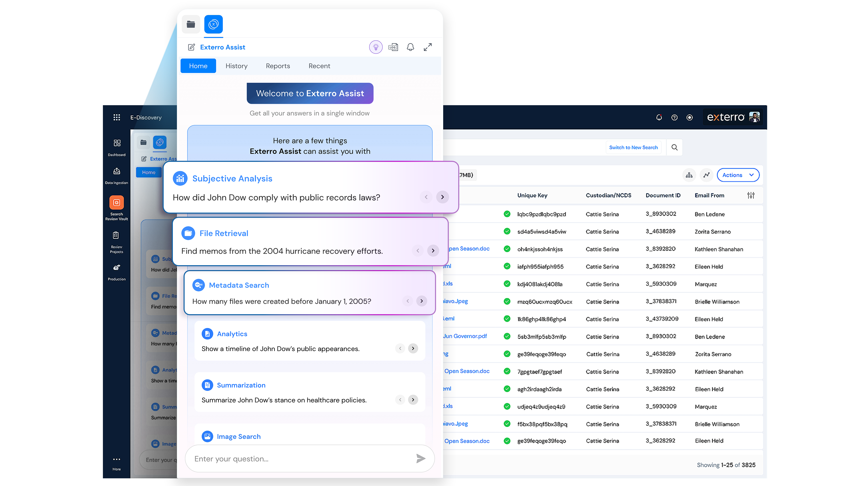Click green status check for Ben Ledene row

pyautogui.click(x=507, y=214)
